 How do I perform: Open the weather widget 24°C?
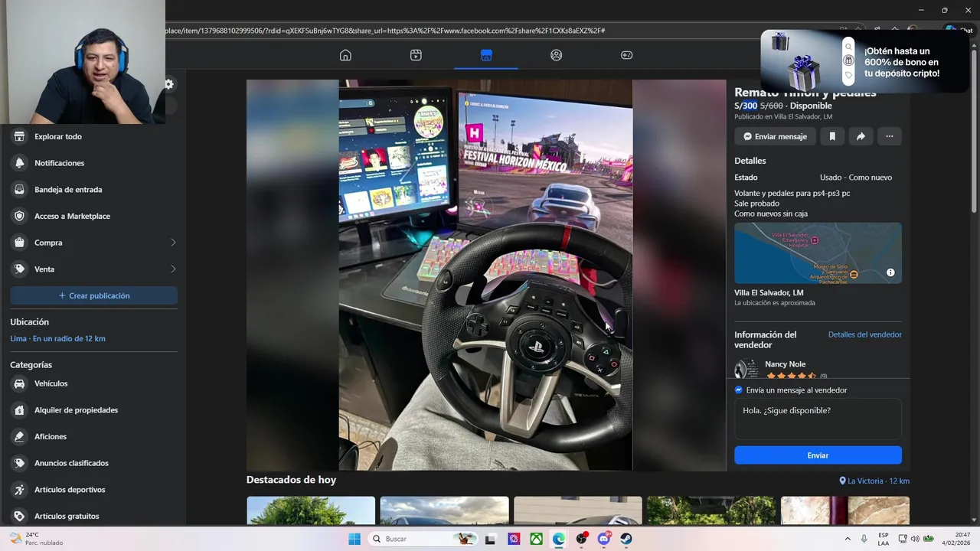(x=37, y=539)
